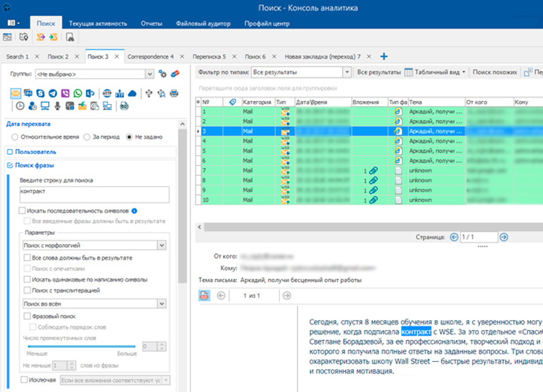The image size is (543, 392).
Task: Select the IM messengers filter icon
Action: 28,93
